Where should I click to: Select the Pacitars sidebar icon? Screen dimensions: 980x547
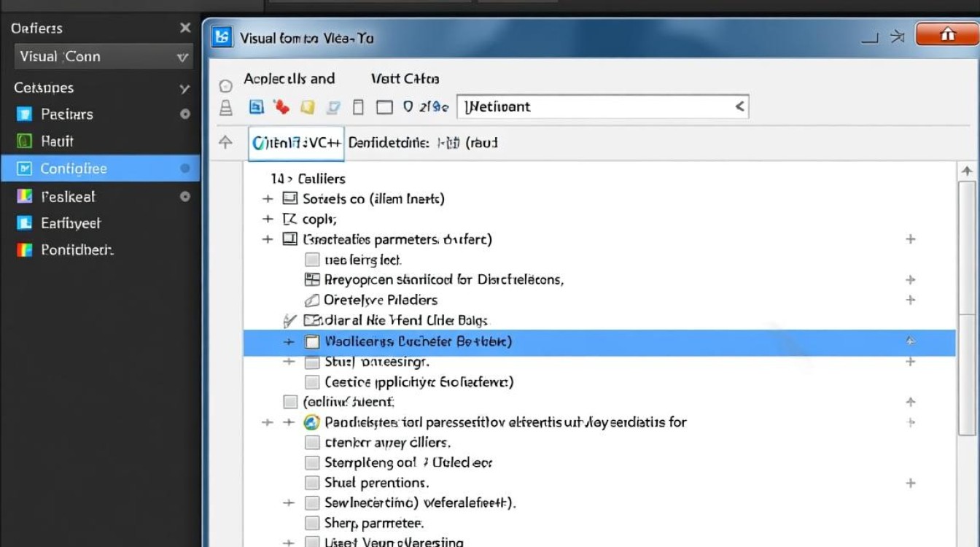click(x=24, y=114)
